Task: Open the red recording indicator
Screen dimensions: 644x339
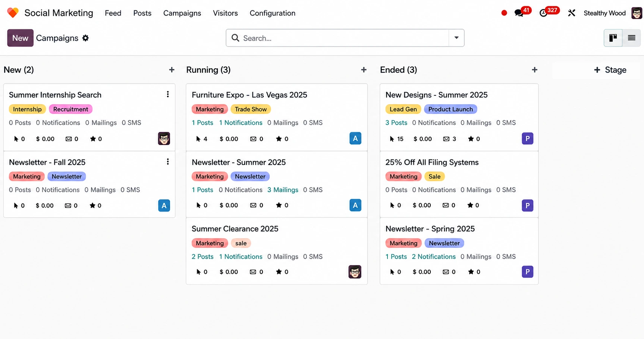Action: pyautogui.click(x=504, y=13)
